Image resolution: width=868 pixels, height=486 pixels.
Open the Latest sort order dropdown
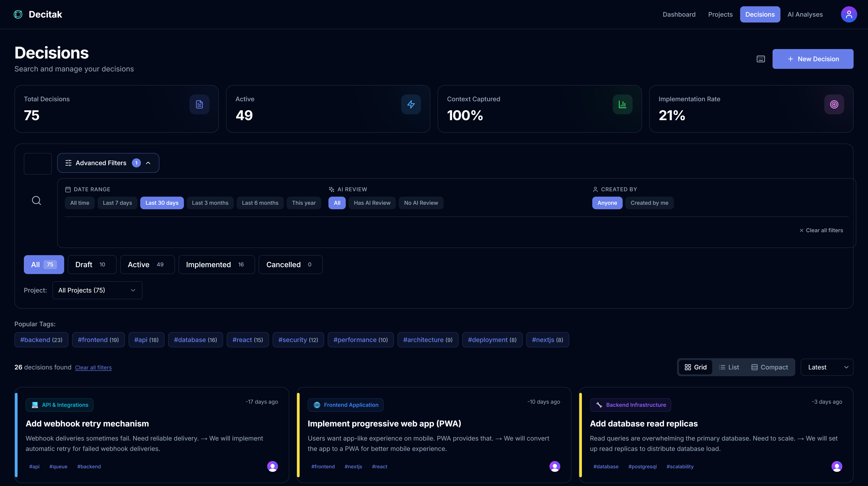(x=827, y=367)
